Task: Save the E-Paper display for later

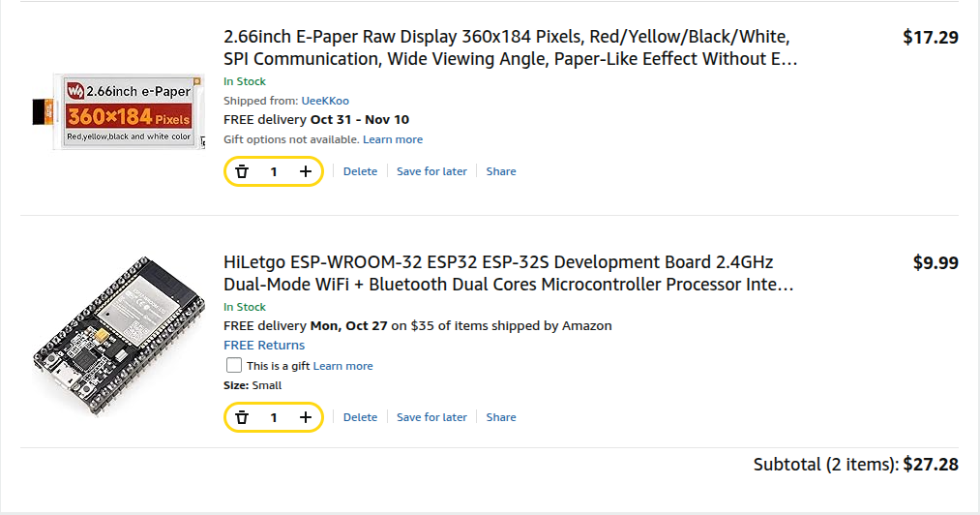Action: 431,171
